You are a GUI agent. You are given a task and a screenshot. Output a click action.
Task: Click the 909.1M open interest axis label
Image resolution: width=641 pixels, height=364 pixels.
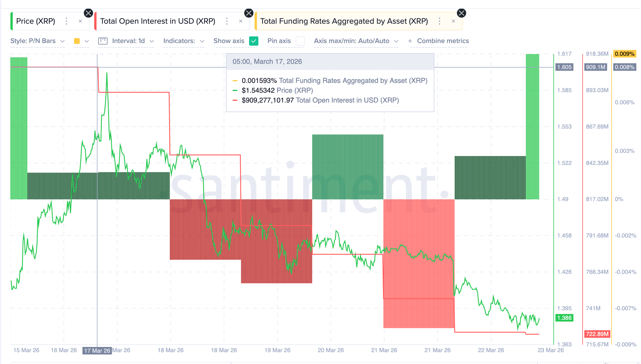point(595,67)
